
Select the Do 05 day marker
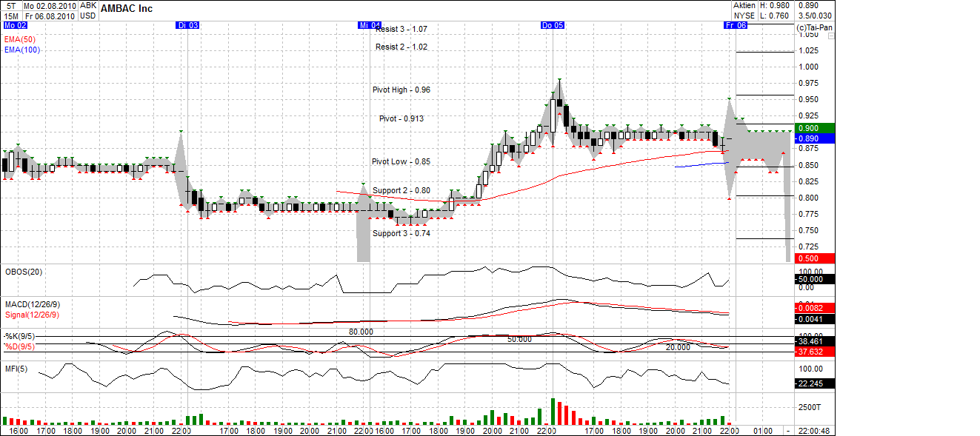pyautogui.click(x=552, y=25)
